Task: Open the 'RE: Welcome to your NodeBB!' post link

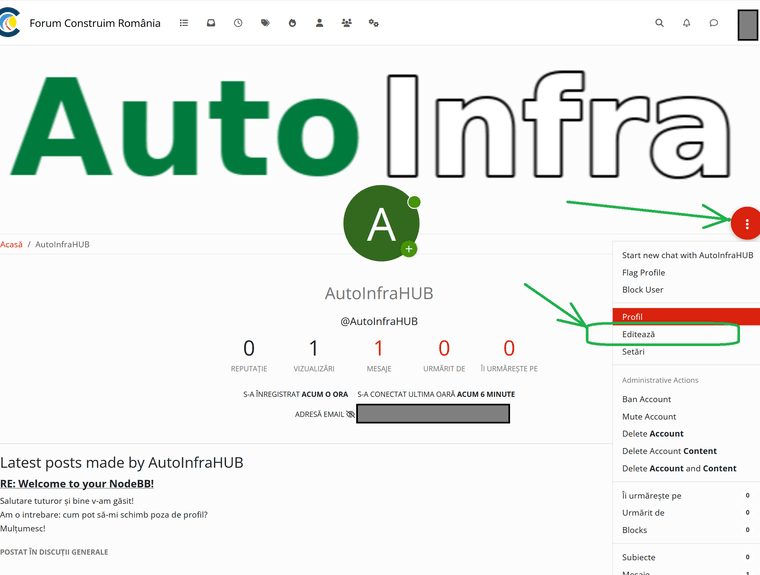Action: [x=77, y=484]
